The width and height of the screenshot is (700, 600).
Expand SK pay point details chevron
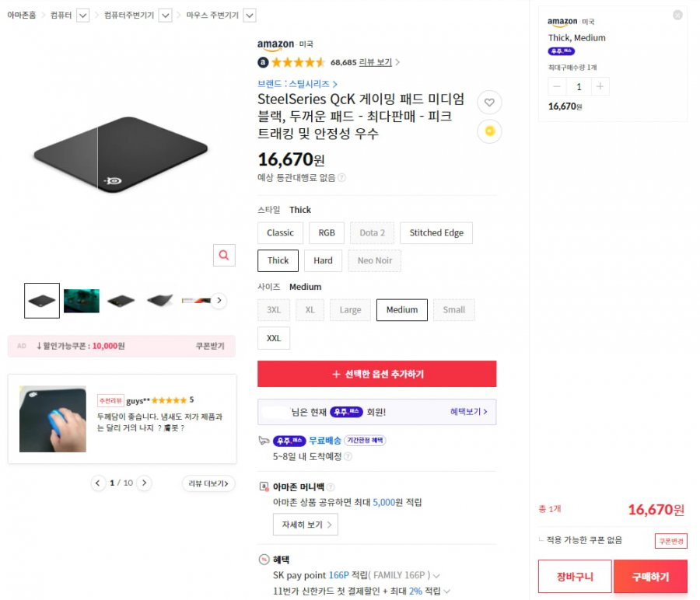tap(436, 576)
